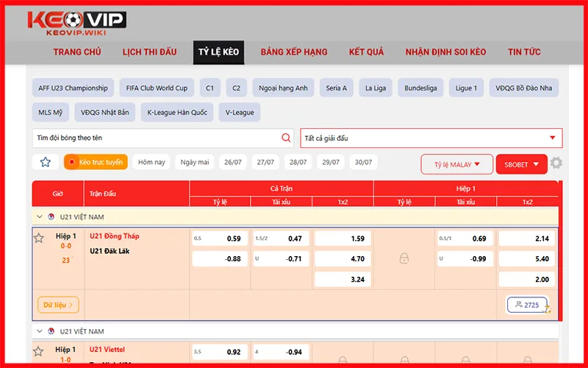Open the settings gear next to SBOBET
This screenshot has width=588, height=368.
click(556, 163)
